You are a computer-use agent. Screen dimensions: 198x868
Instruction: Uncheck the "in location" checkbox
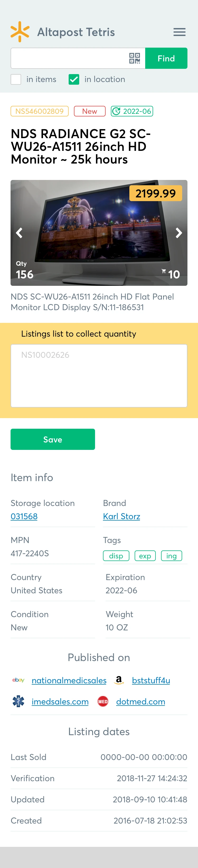click(74, 79)
